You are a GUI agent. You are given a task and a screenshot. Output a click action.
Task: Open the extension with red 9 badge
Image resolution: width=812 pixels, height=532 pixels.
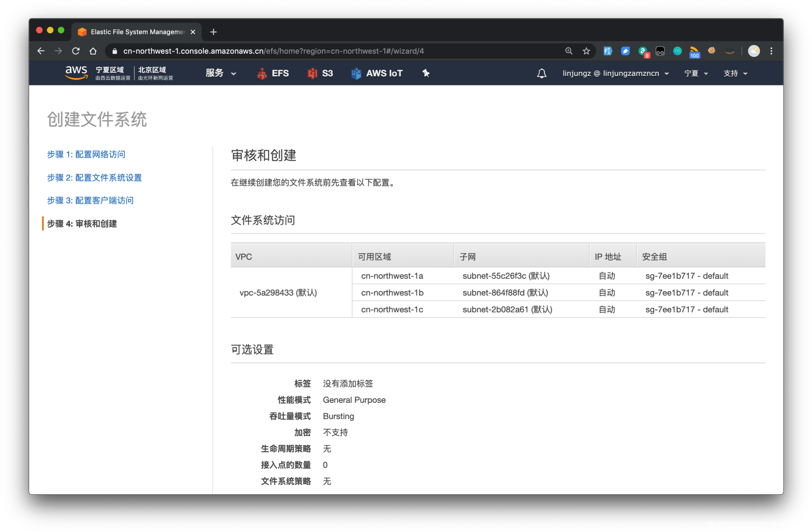point(643,51)
